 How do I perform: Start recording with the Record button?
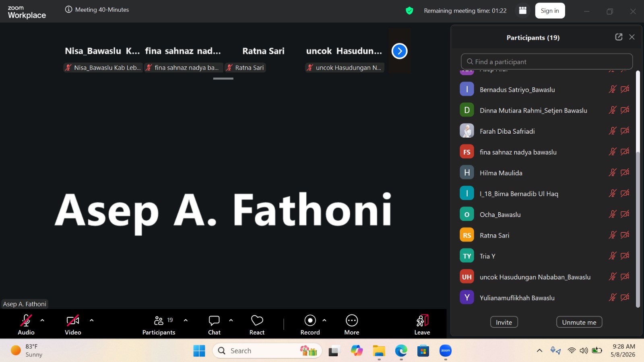pyautogui.click(x=310, y=325)
